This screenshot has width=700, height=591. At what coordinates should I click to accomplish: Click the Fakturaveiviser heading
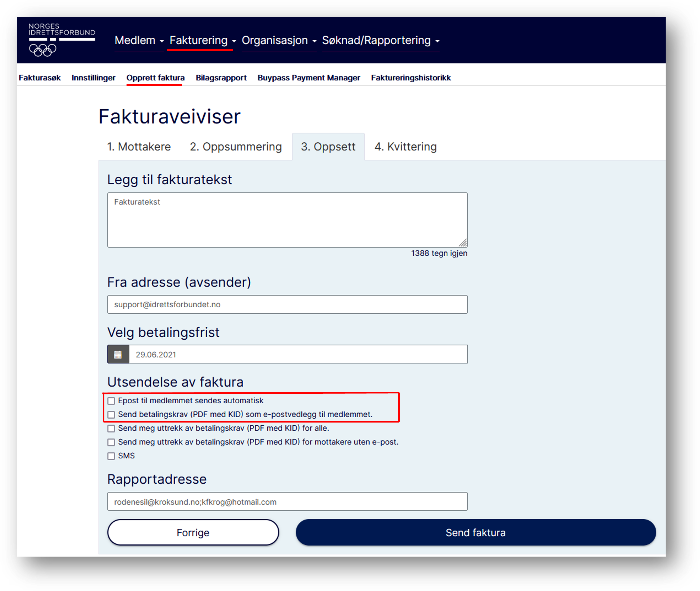click(170, 117)
